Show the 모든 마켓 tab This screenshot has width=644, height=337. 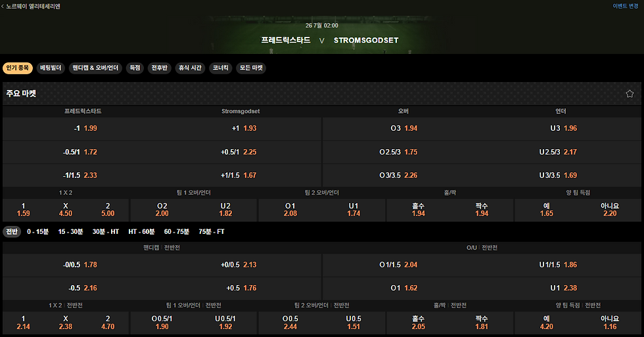(x=251, y=68)
